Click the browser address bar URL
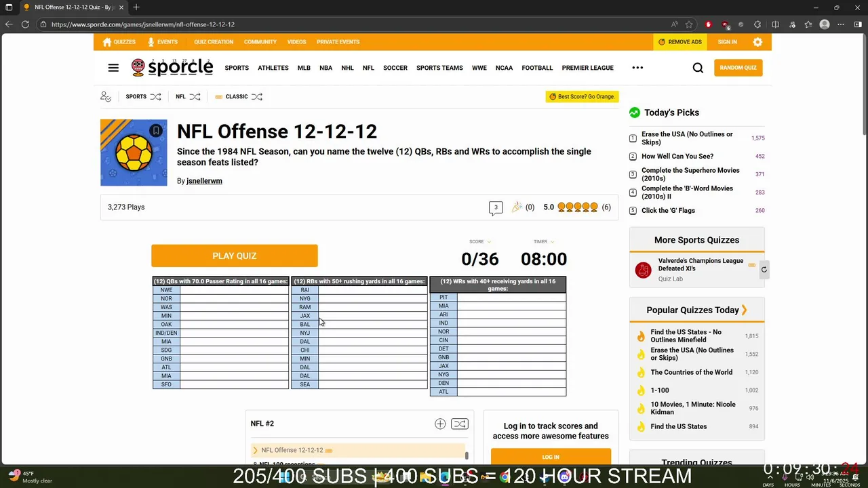868x488 pixels. click(x=143, y=24)
